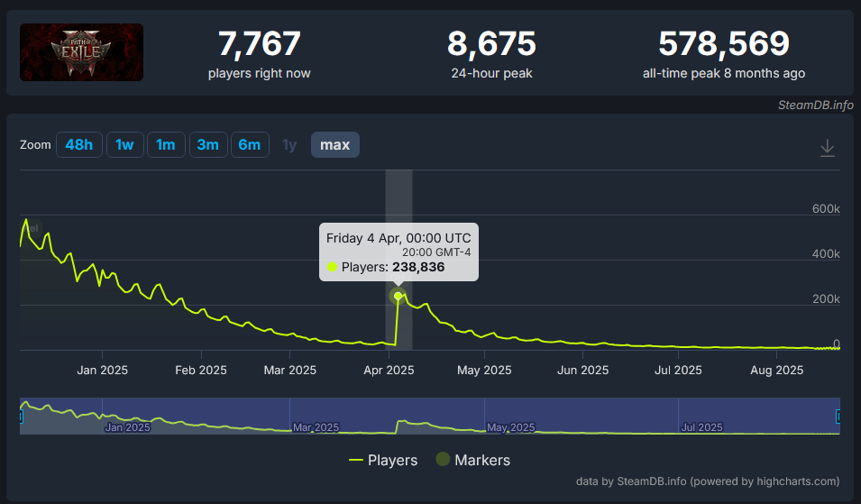Click the 578,569 all-time peak value
The height and width of the screenshot is (504, 861).
(724, 44)
